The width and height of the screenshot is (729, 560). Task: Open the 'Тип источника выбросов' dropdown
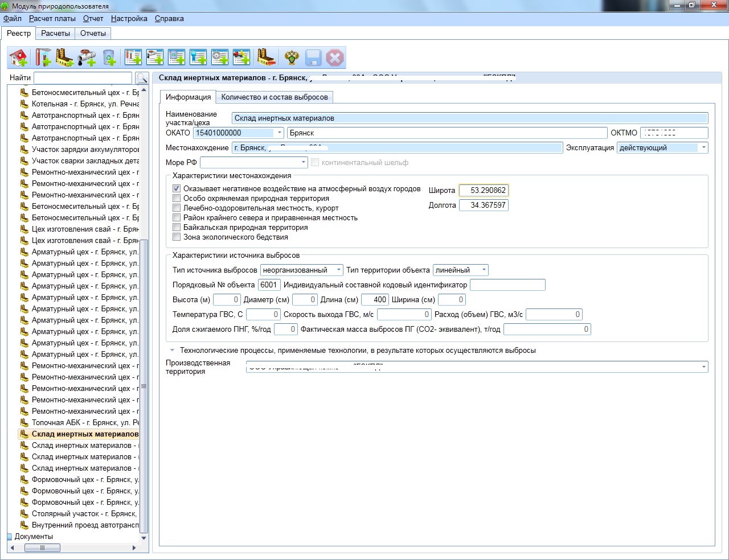pyautogui.click(x=339, y=270)
